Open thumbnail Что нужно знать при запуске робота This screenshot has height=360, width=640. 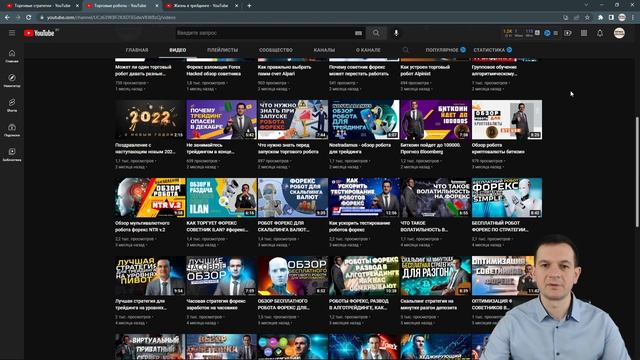tap(293, 120)
